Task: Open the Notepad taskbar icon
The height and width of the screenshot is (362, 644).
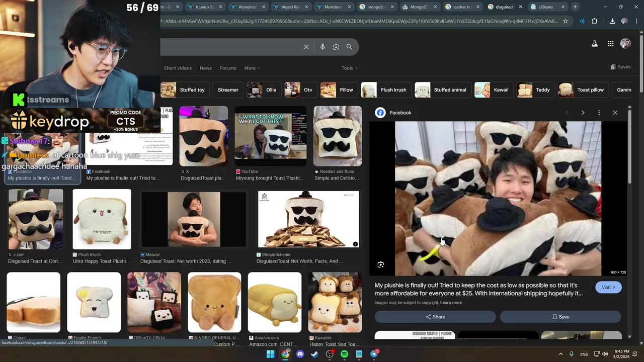Action: (359, 354)
